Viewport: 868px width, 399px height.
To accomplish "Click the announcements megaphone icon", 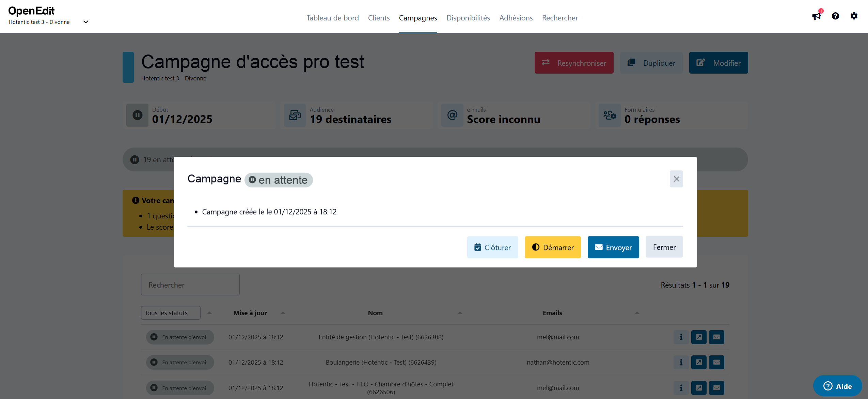I will coord(816,16).
